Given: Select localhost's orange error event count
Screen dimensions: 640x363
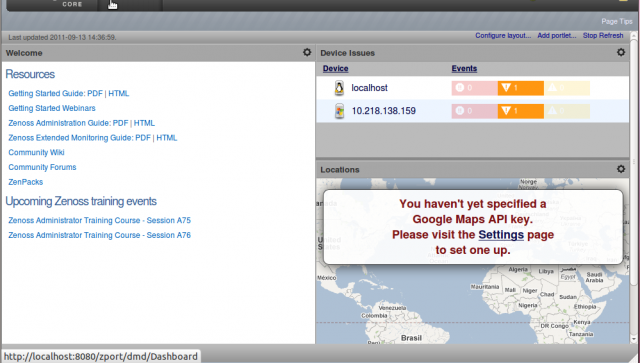Looking at the screenshot, I should coord(520,88).
